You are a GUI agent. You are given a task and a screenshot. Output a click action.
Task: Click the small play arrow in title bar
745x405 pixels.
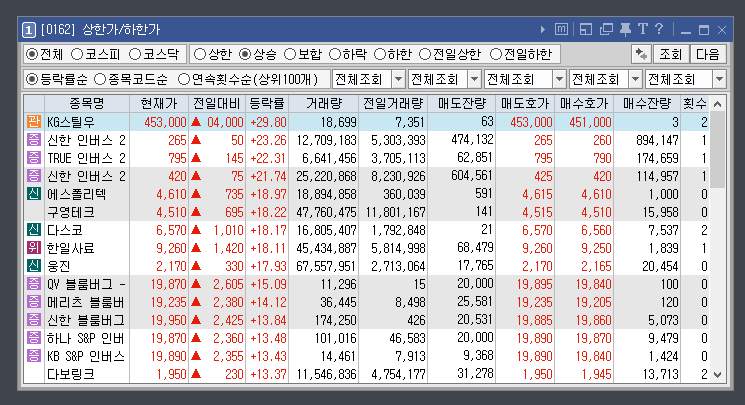click(x=543, y=29)
